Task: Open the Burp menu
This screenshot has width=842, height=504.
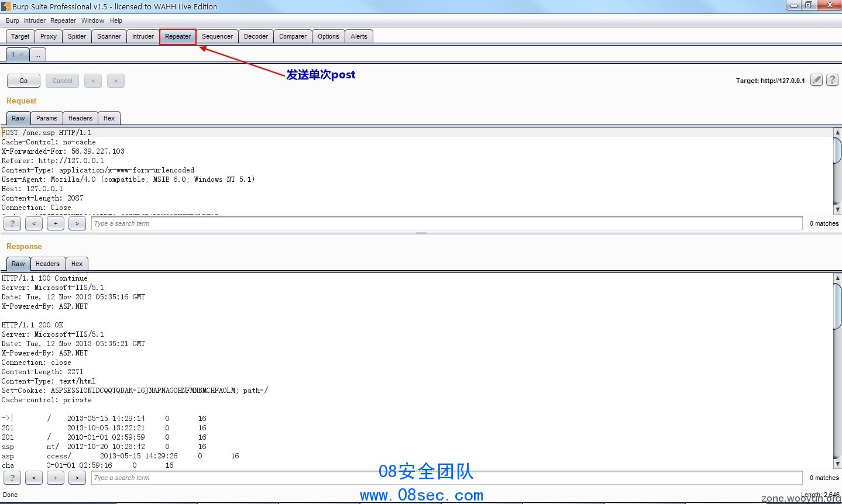Action: click(12, 20)
